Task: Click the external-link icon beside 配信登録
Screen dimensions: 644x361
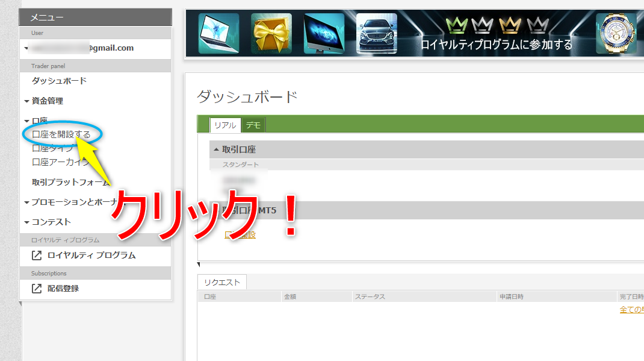Action: click(x=37, y=289)
